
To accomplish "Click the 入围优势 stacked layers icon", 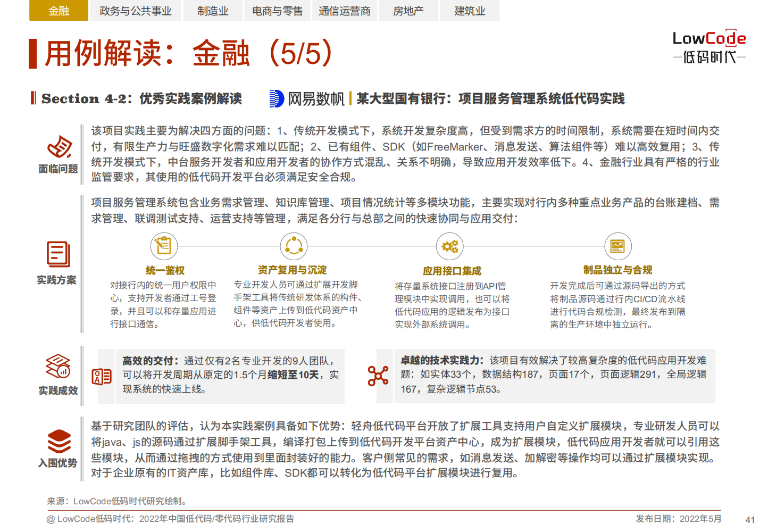I will pyautogui.click(x=59, y=441).
